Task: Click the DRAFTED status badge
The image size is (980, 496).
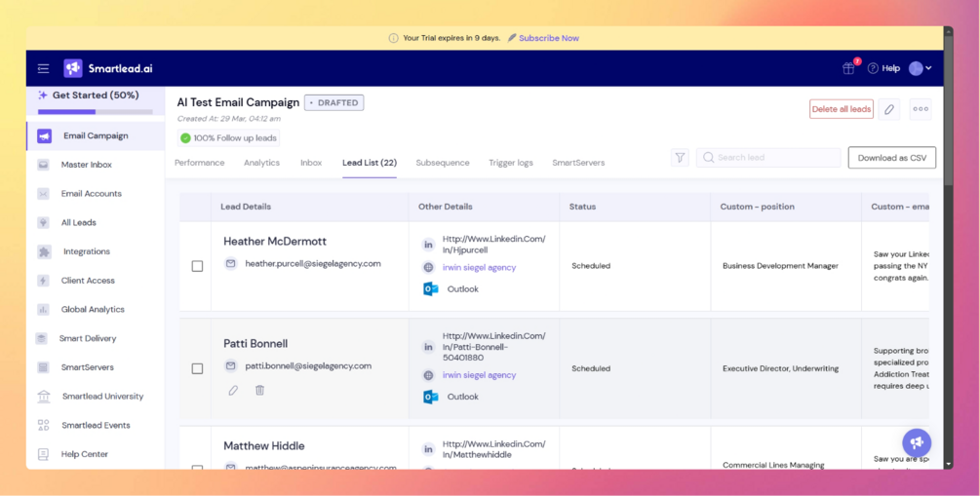Action: click(333, 102)
